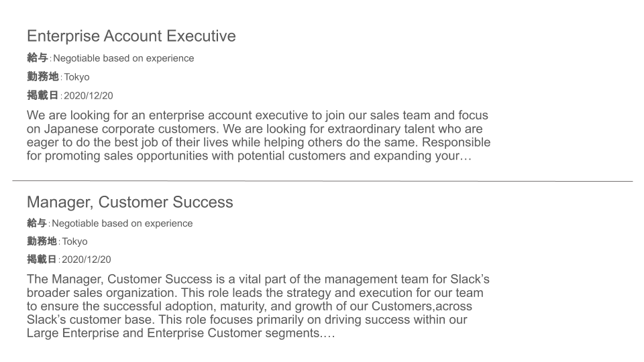
Task: Click the divider line between the job listings
Action: coord(323,180)
